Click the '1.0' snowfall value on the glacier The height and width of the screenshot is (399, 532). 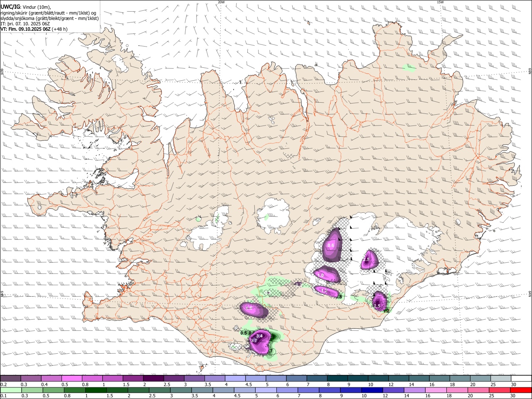click(321, 275)
